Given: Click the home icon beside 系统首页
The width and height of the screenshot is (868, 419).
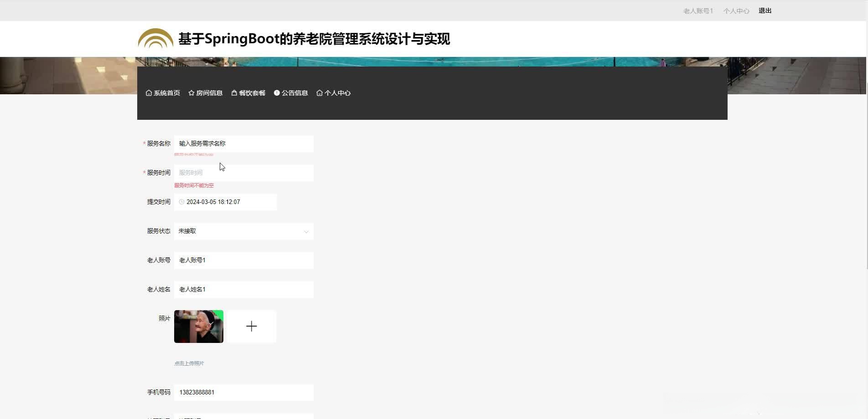Looking at the screenshot, I should pos(149,93).
